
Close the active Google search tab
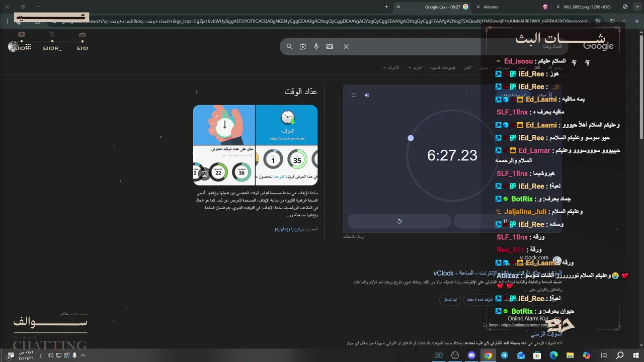coord(398,7)
